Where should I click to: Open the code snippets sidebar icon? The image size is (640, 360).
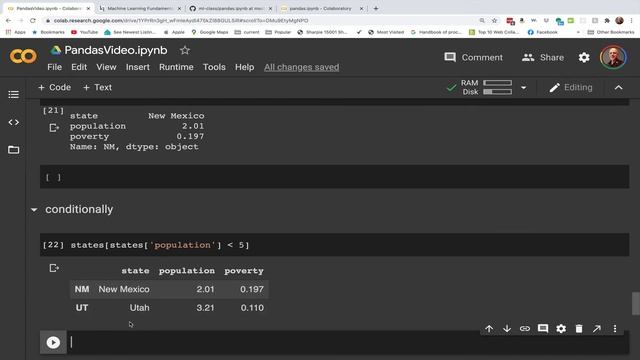(13, 122)
